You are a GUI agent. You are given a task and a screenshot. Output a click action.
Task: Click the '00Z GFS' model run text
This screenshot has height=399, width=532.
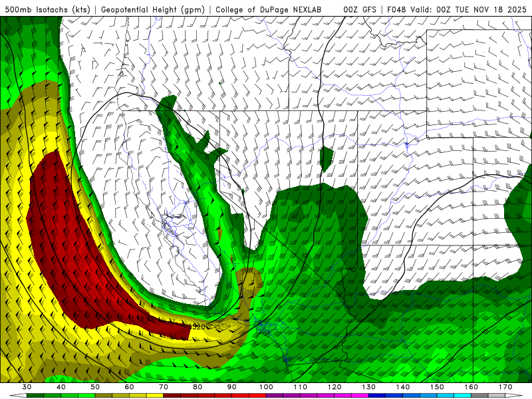[360, 9]
